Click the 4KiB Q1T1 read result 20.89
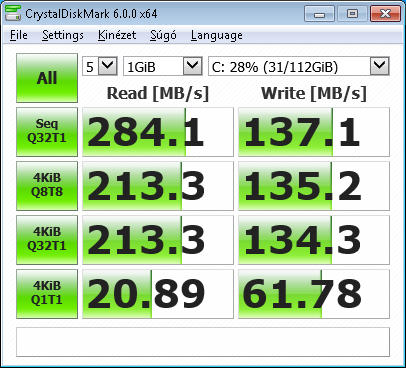This screenshot has width=406, height=368. click(158, 294)
